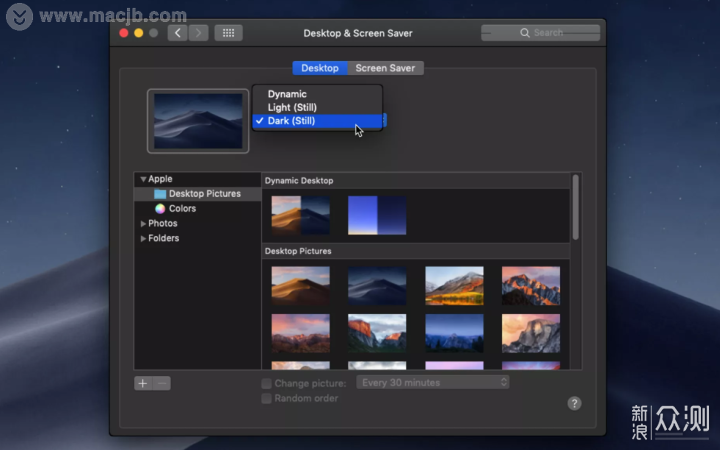Click the current wallpaper preview image
This screenshot has height=450, width=720.
pyautogui.click(x=198, y=121)
